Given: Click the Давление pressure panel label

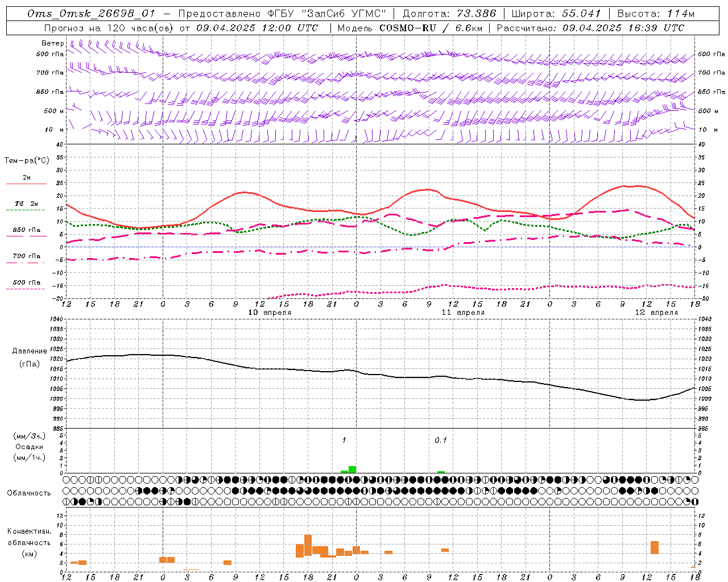Looking at the screenshot, I should [x=30, y=351].
